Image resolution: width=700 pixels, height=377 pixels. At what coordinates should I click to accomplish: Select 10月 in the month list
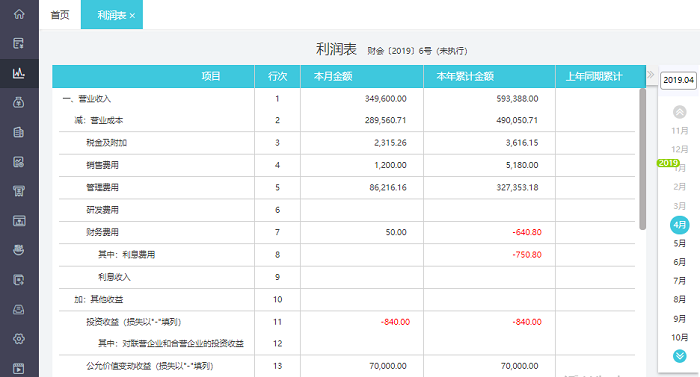(x=679, y=337)
